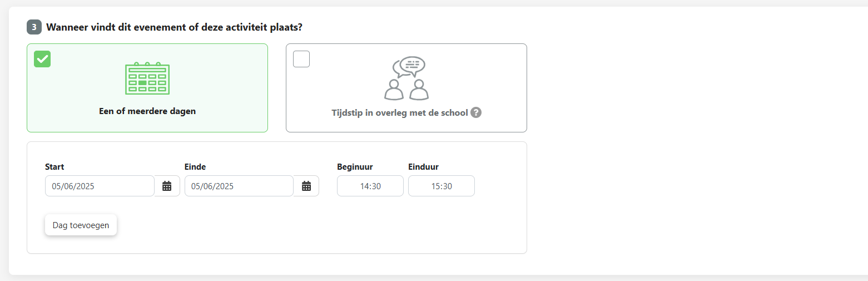Click the 'Einduur' field label
The width and height of the screenshot is (868, 281).
click(424, 166)
